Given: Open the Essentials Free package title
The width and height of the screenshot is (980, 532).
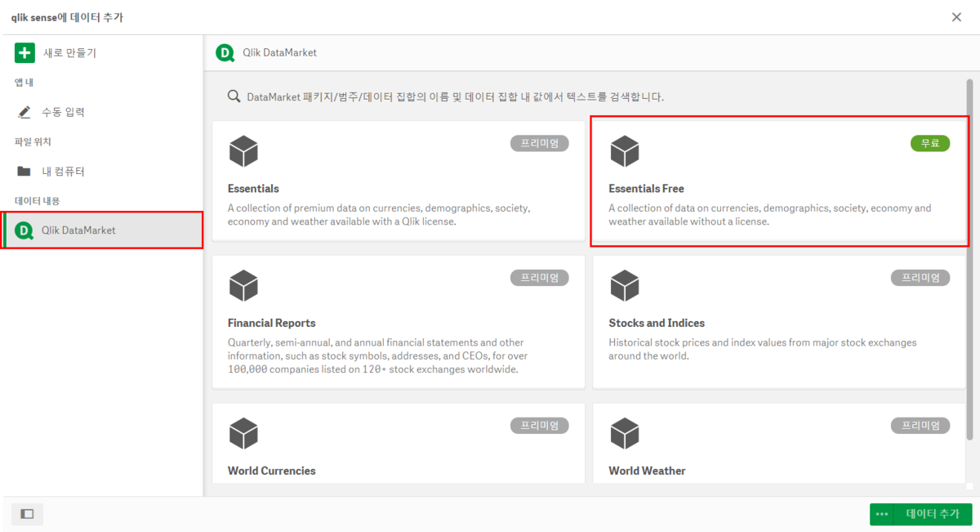Looking at the screenshot, I should (x=646, y=189).
